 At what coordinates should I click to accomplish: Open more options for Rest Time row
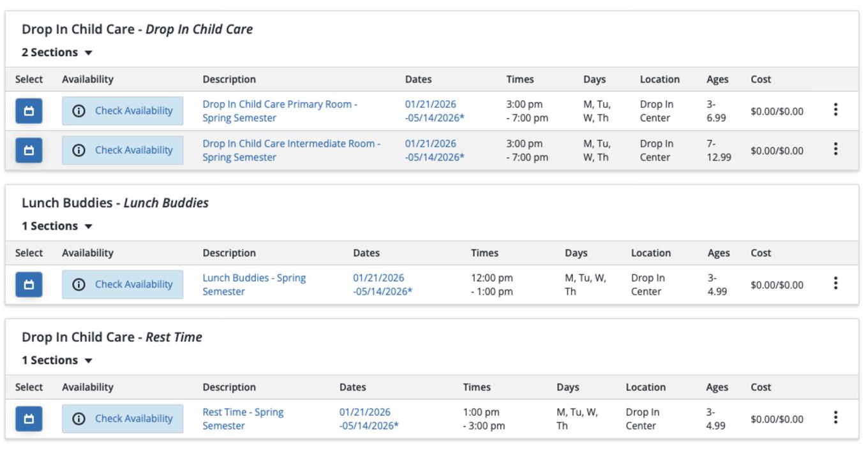click(835, 418)
